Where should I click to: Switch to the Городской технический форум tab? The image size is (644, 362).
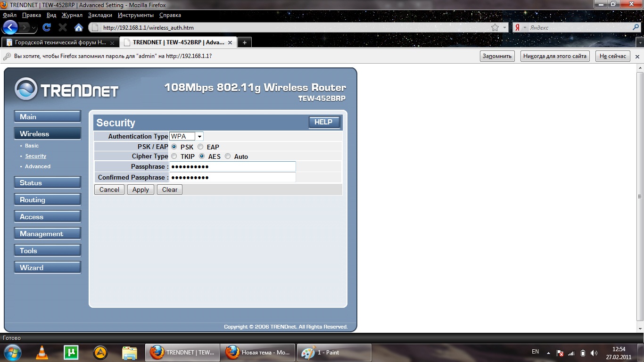coord(60,42)
